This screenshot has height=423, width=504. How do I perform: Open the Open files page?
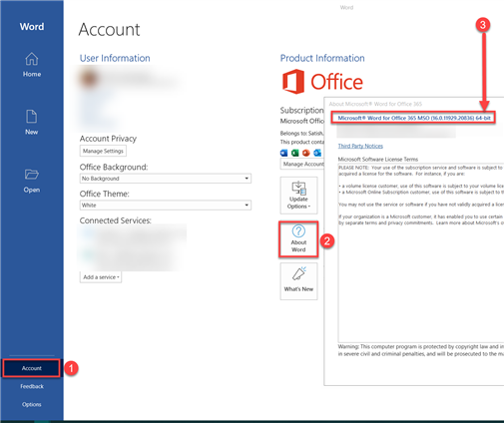pos(32,182)
